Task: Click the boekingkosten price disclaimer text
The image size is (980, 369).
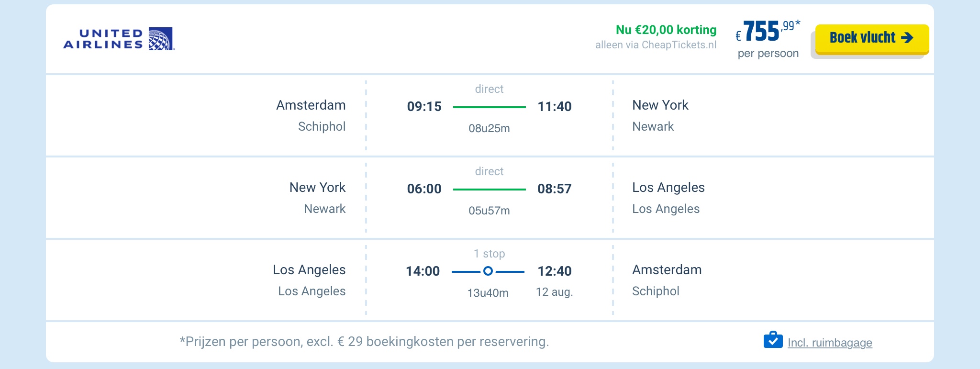Action: (x=364, y=342)
